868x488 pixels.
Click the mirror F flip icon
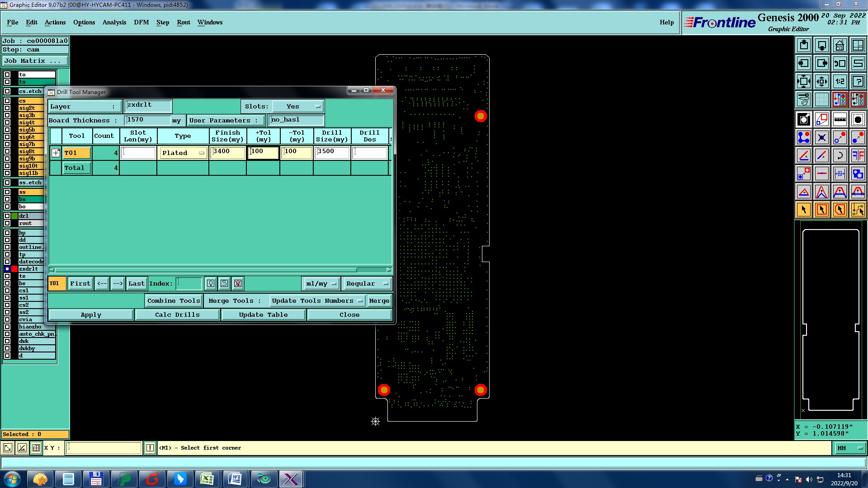tap(858, 155)
